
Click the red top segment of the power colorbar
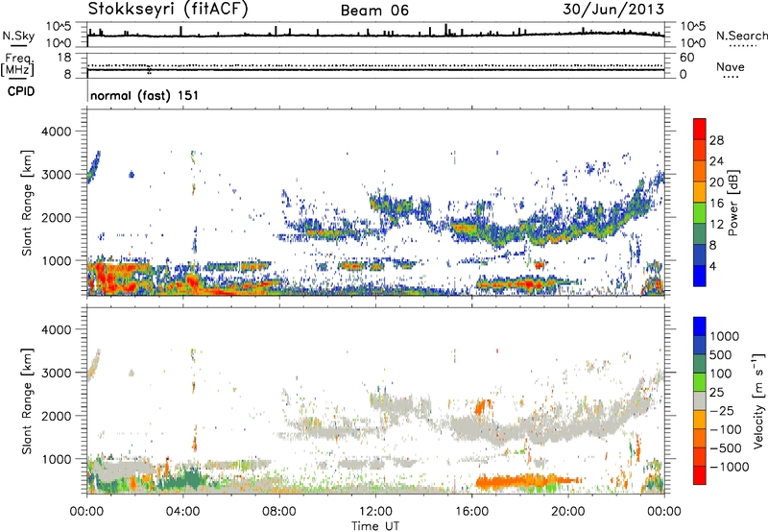[x=700, y=130]
